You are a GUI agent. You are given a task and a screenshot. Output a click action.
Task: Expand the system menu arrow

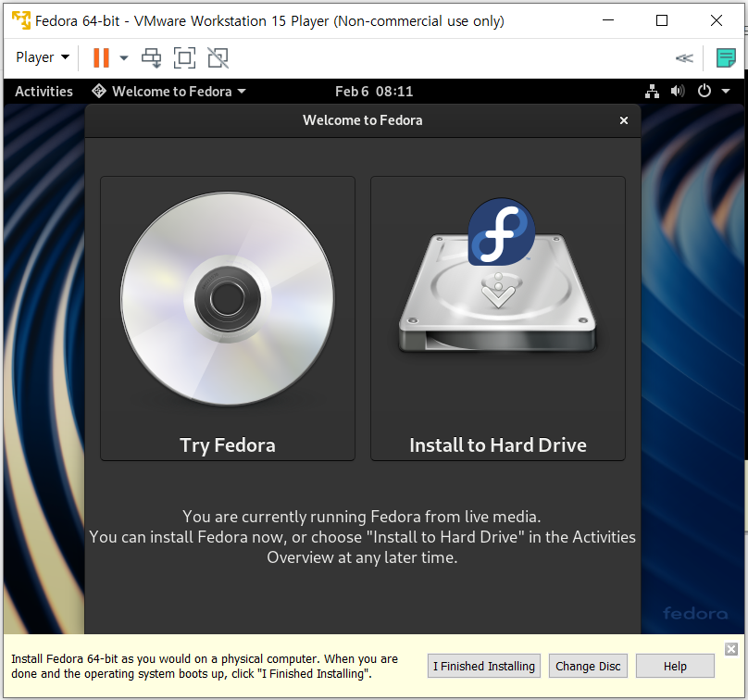726,91
